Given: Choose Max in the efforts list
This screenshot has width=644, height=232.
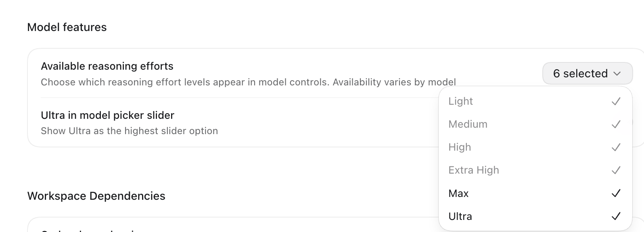Looking at the screenshot, I should (535, 193).
